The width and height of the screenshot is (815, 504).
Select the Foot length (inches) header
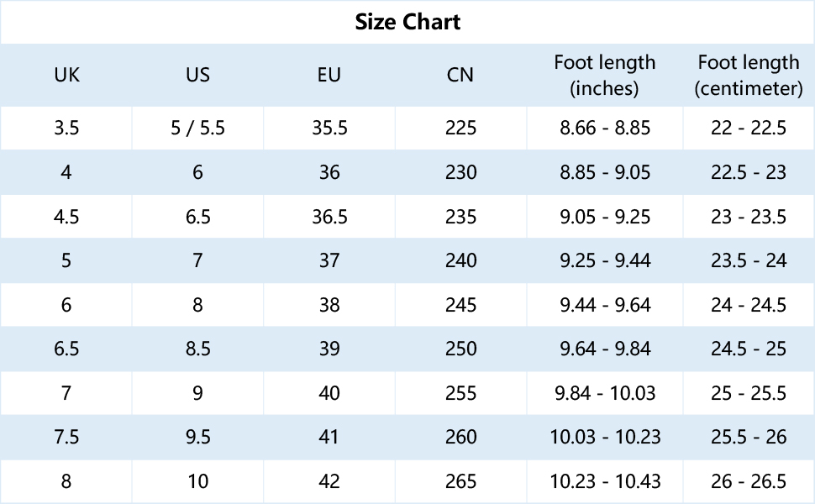(x=605, y=75)
